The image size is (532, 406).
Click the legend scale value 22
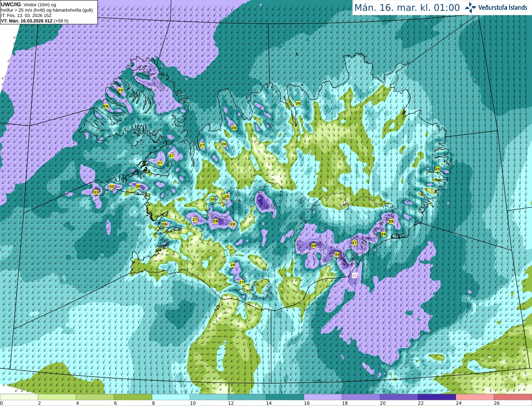click(421, 403)
